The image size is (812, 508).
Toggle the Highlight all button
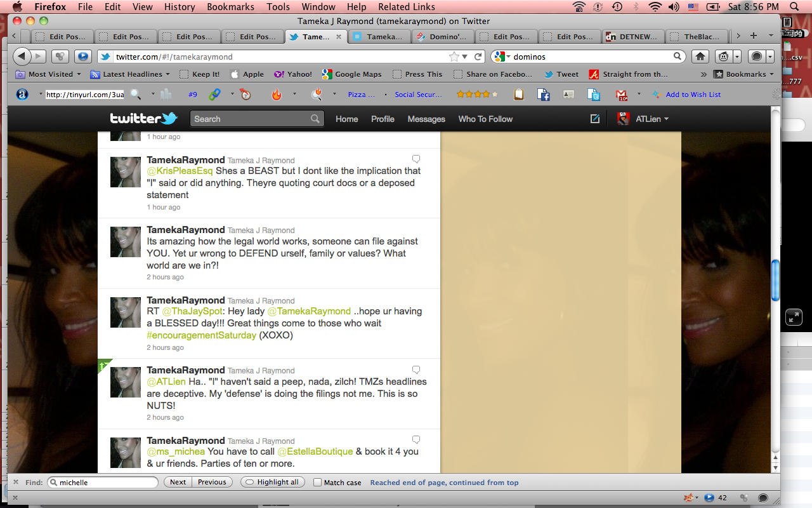[272, 483]
